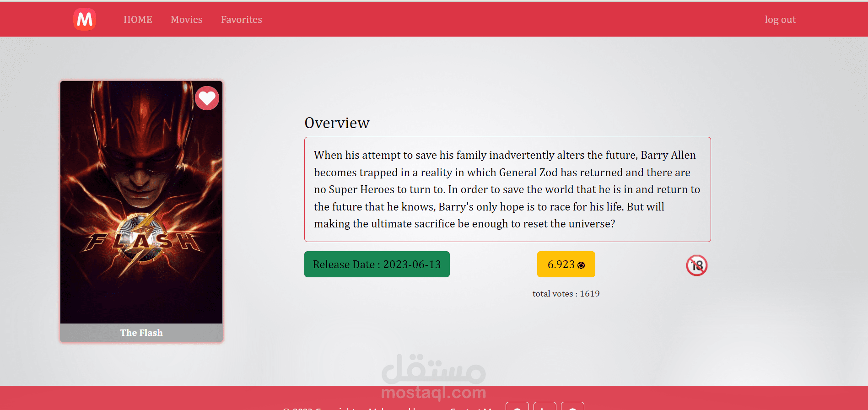Click the red M logo icon

pos(85,19)
